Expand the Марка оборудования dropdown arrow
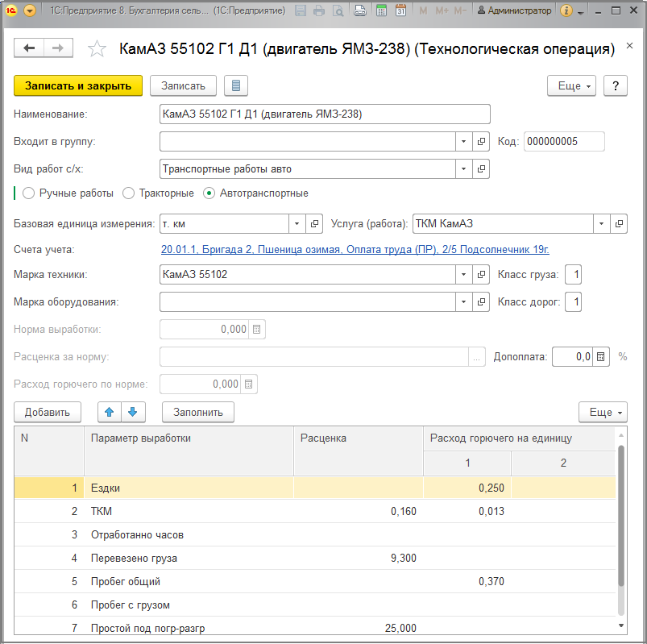This screenshot has width=647, height=644. coord(464,301)
